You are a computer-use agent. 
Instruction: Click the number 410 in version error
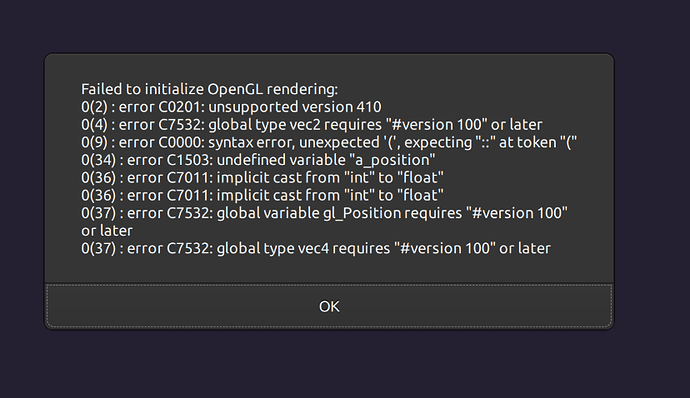(x=369, y=107)
